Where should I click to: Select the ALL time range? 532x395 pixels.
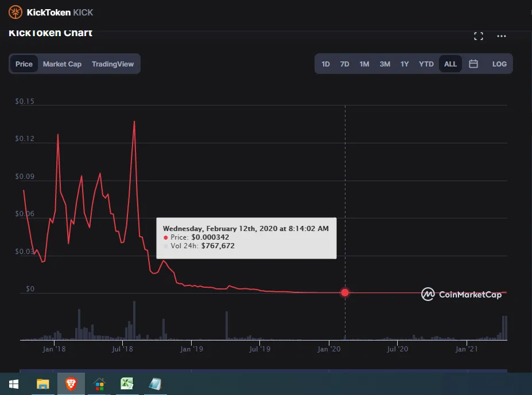pos(451,64)
